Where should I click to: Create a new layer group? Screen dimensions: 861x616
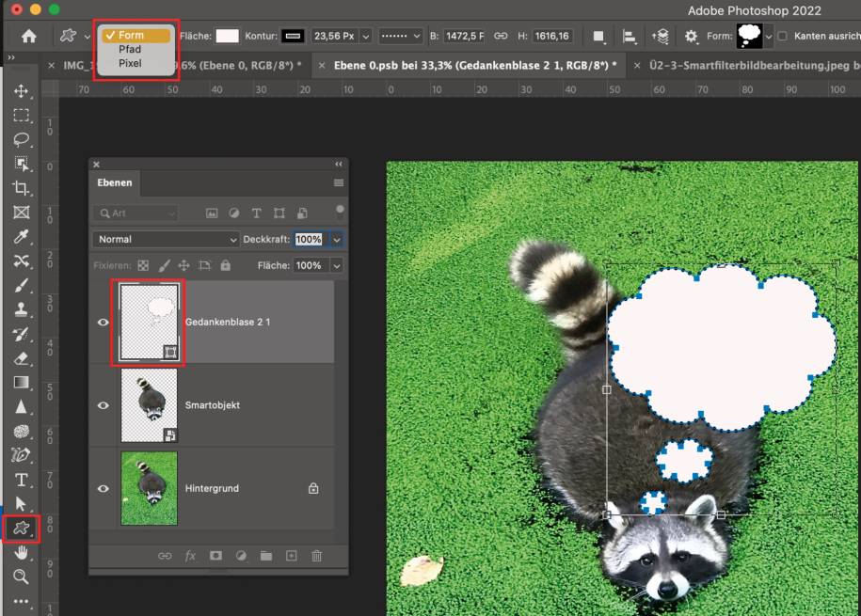point(266,556)
